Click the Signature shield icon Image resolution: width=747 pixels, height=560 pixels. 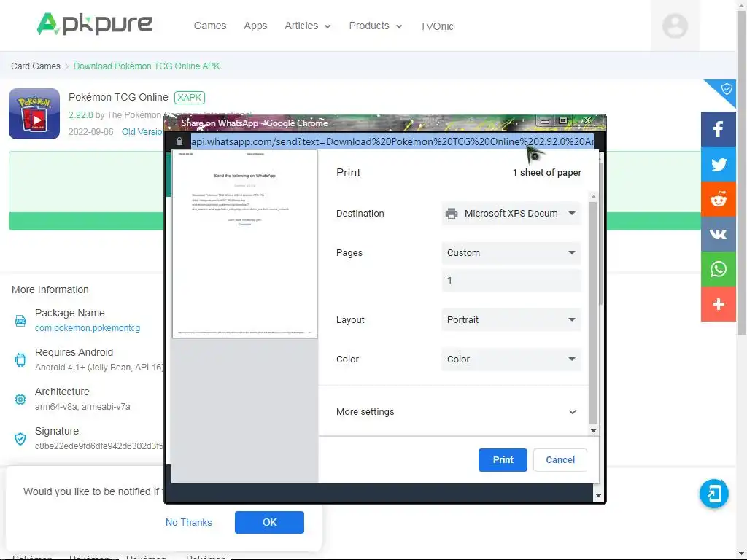(20, 438)
